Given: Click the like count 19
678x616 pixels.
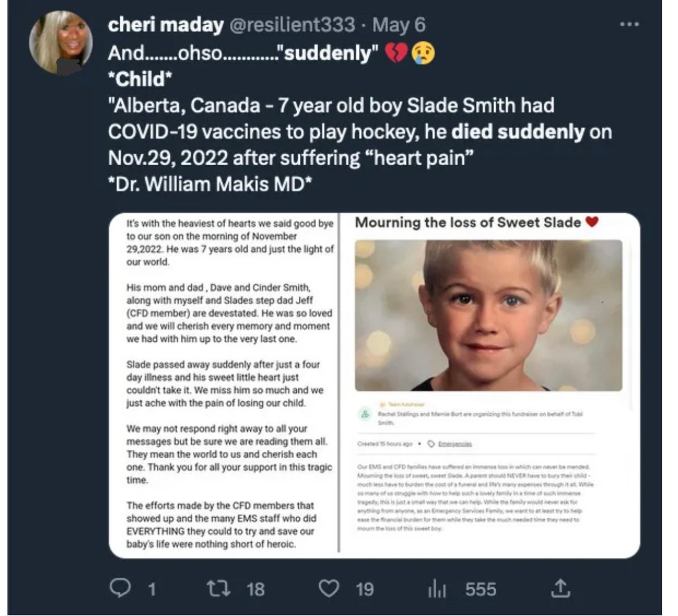Looking at the screenshot, I should [364, 589].
